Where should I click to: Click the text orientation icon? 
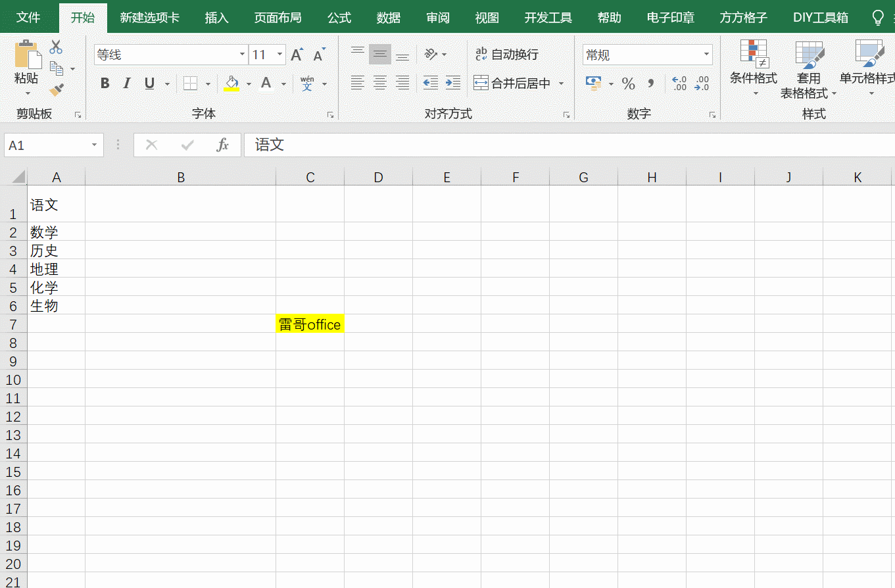(431, 54)
